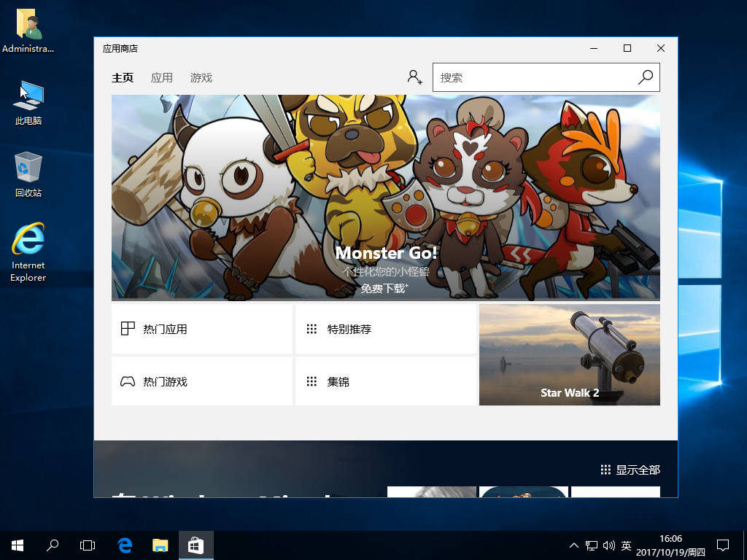747x560 pixels.
Task: Switch to the 主页 tab
Action: click(x=123, y=77)
